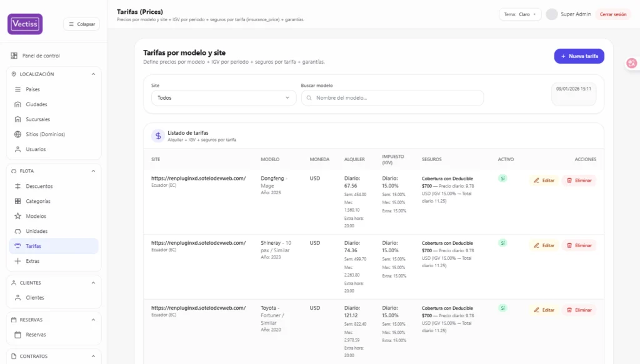
Task: Click the Vectiss logo
Action: (25, 24)
